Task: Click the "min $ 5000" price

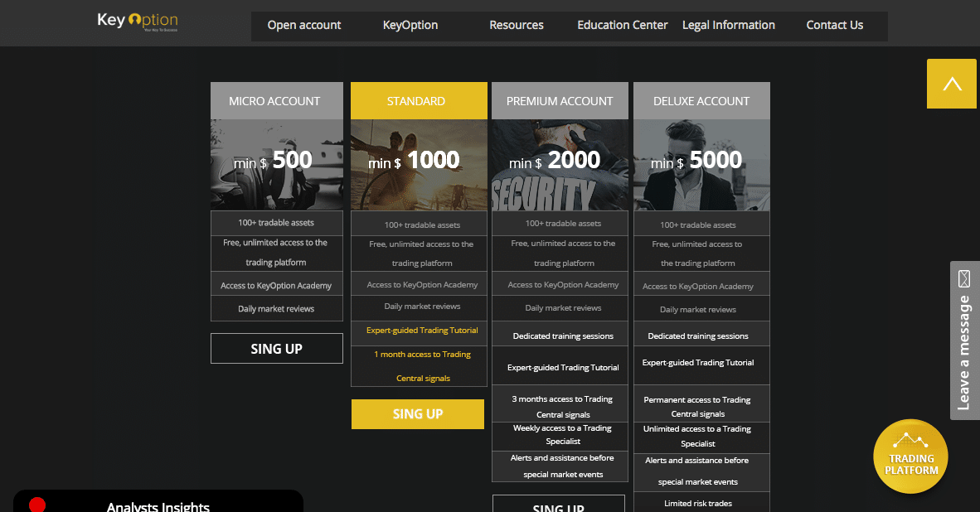Action: click(x=696, y=161)
